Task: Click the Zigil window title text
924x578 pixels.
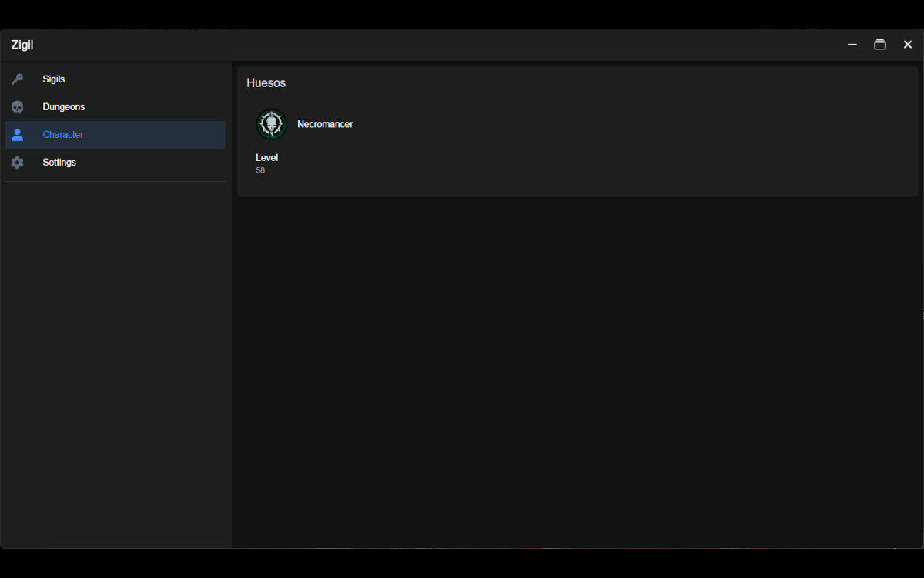Action: coord(22,45)
